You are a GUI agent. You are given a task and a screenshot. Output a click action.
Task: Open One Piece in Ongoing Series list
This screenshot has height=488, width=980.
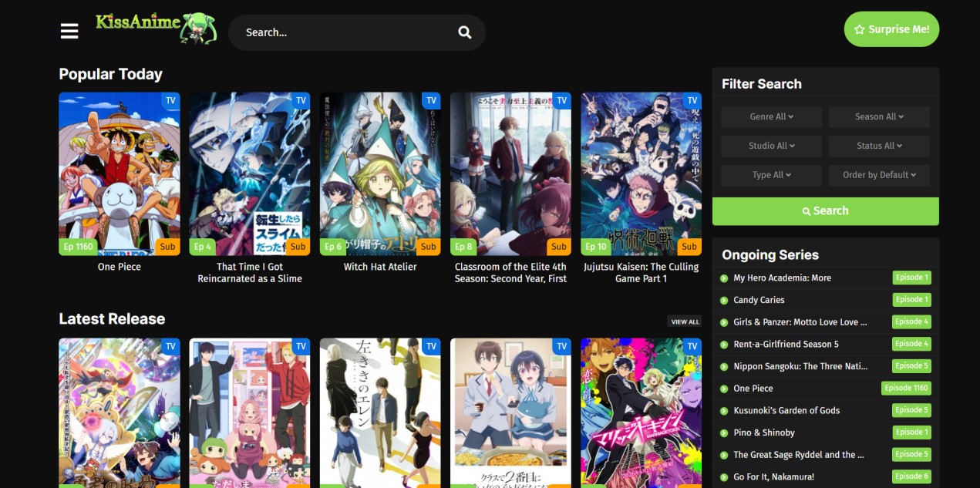tap(753, 389)
